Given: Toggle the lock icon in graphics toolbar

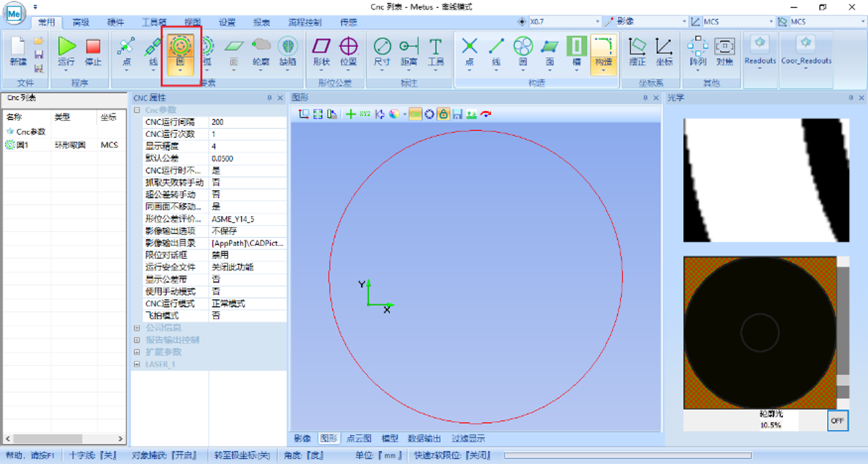Looking at the screenshot, I should [x=443, y=114].
